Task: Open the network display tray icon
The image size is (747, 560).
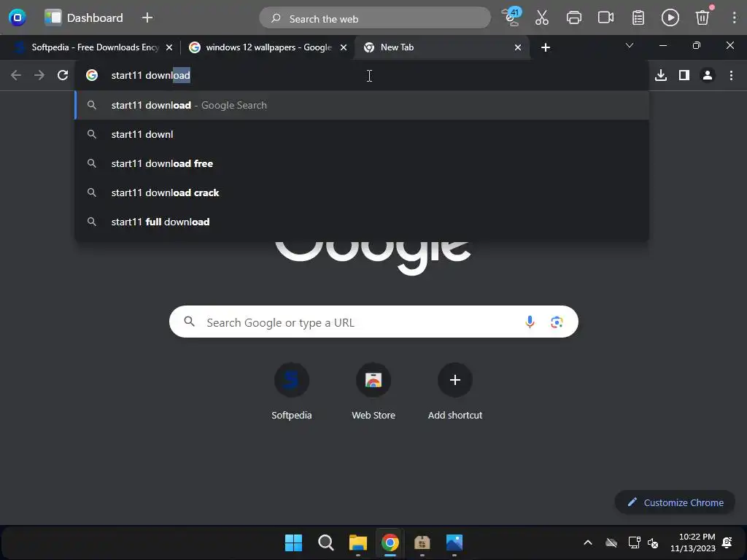Action: [634, 542]
